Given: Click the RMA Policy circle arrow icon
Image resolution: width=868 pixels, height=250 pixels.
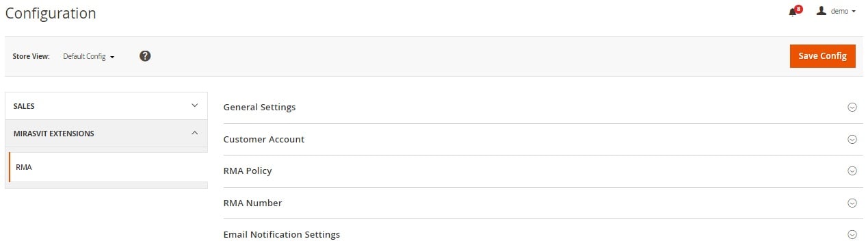Looking at the screenshot, I should 852,171.
